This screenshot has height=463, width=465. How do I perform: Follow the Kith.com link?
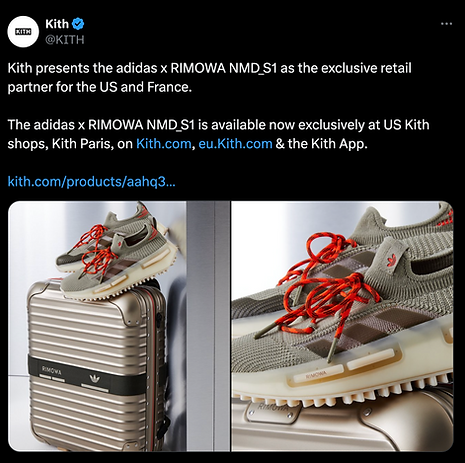(x=163, y=144)
